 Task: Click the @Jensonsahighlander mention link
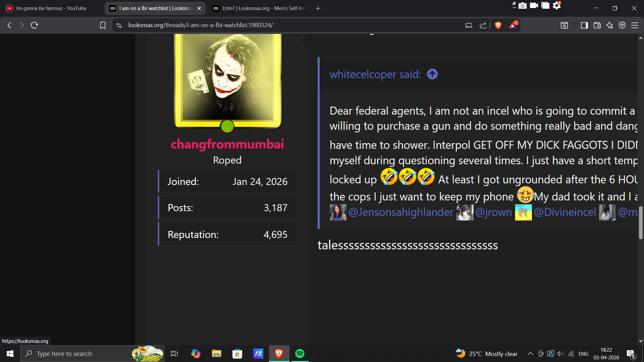click(400, 212)
